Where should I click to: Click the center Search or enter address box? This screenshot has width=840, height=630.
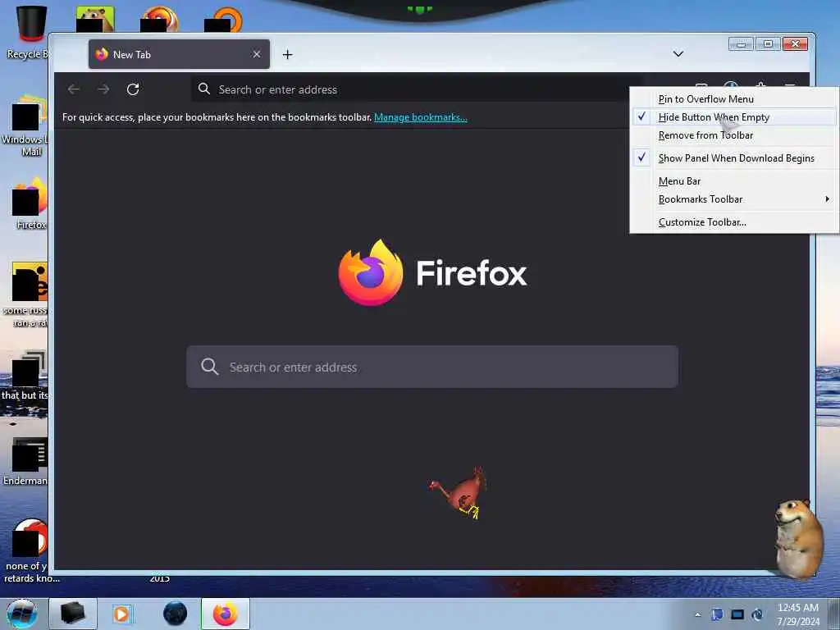[431, 367]
